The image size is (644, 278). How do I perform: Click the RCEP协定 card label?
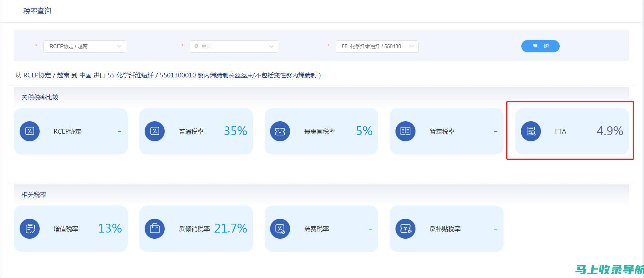pyautogui.click(x=67, y=131)
